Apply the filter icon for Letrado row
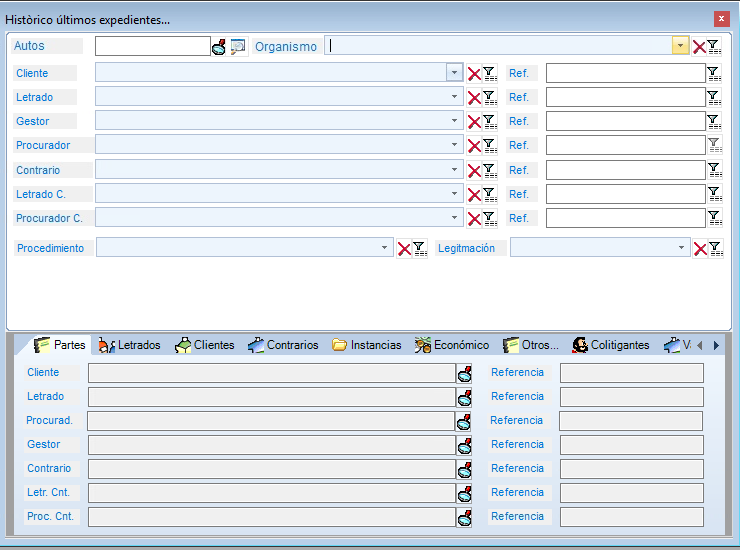 pyautogui.click(x=489, y=97)
